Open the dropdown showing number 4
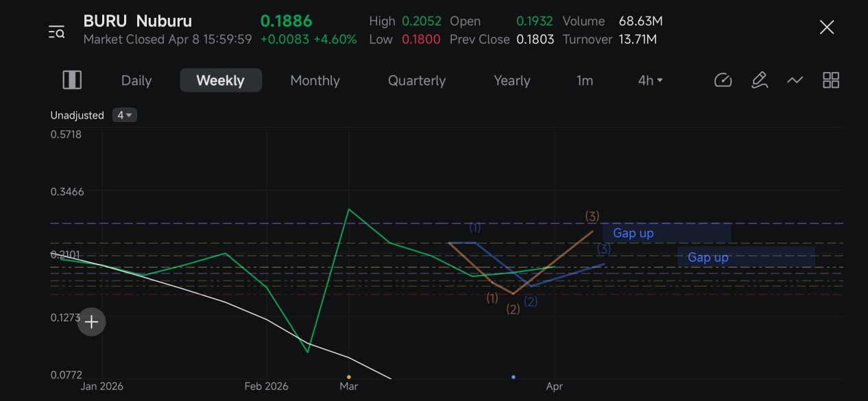The height and width of the screenshot is (401, 868). (x=125, y=115)
